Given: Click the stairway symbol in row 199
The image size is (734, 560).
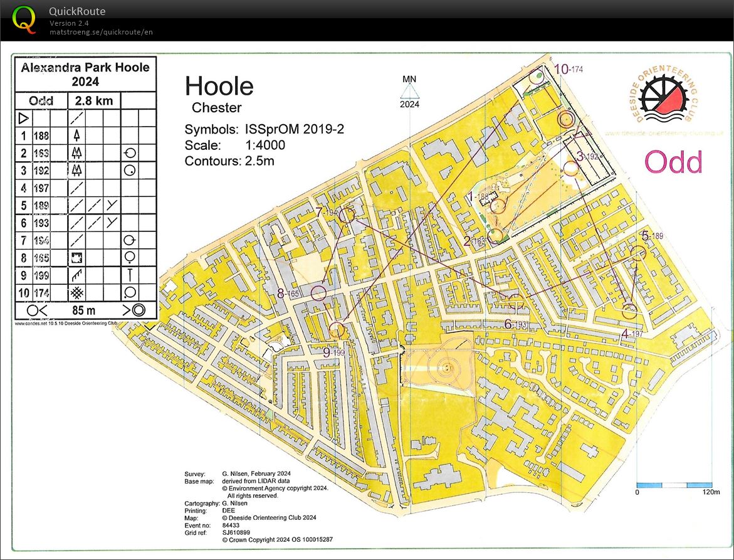Looking at the screenshot, I should point(76,275).
